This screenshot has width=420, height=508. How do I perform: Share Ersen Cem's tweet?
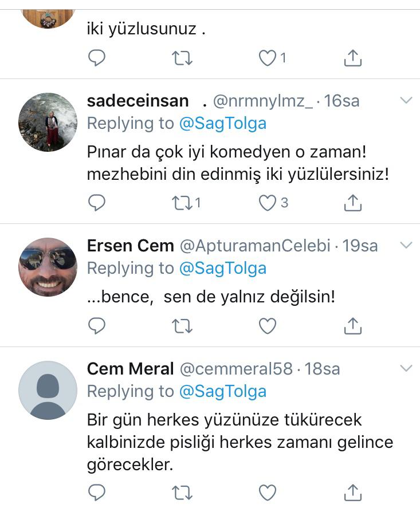pyautogui.click(x=353, y=326)
